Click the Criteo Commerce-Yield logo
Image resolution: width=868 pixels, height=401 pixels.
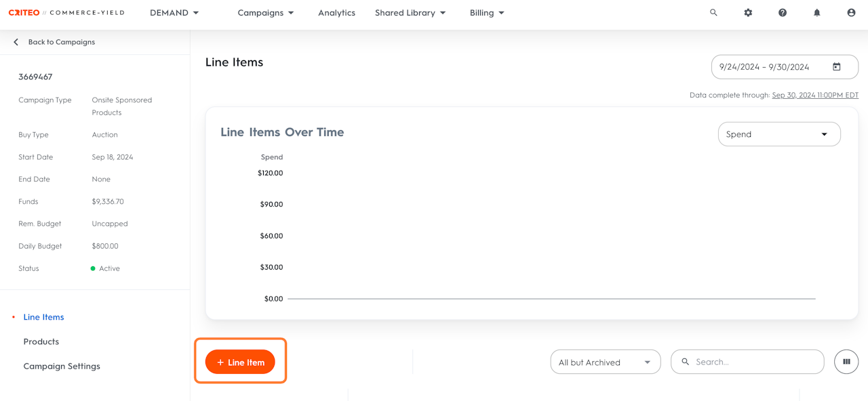[x=66, y=13]
